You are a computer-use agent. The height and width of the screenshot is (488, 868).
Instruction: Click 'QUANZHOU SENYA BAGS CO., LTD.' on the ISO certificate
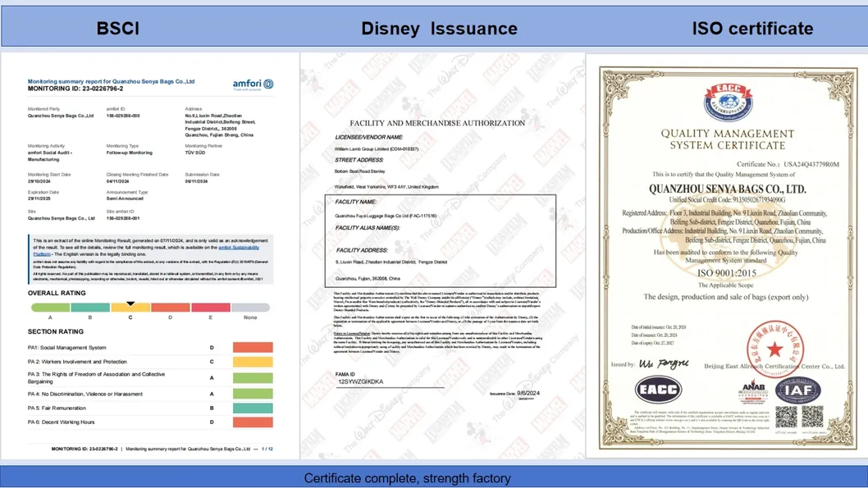[728, 189]
